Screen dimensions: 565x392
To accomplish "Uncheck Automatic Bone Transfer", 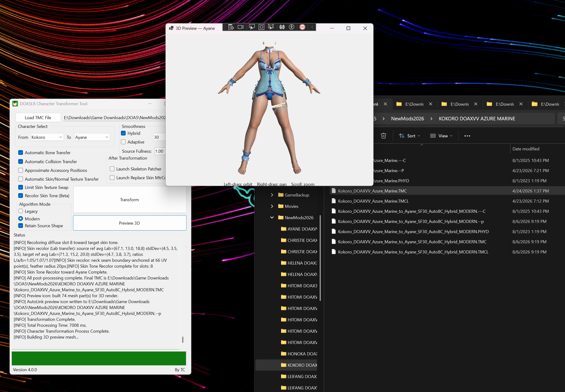I will 21,152.
